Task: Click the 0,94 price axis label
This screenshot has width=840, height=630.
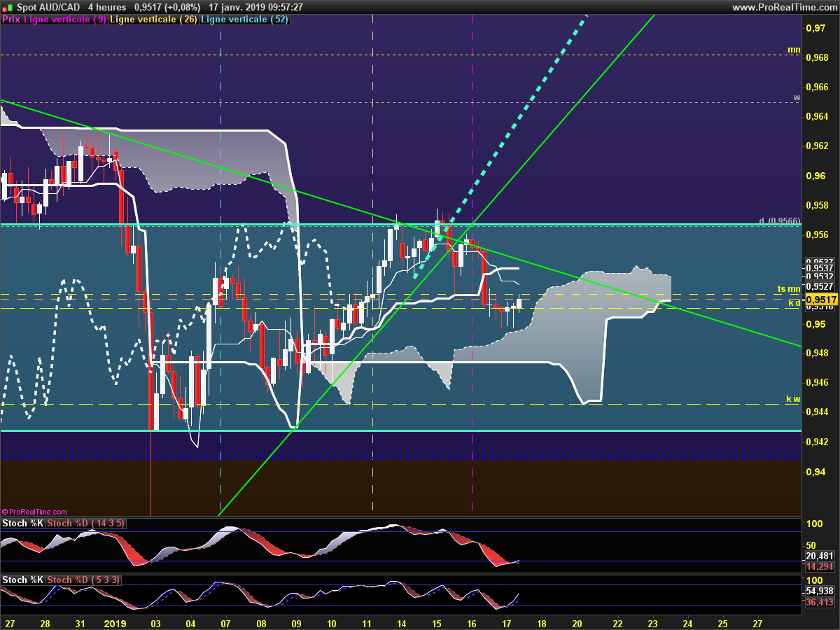Action: click(x=815, y=472)
